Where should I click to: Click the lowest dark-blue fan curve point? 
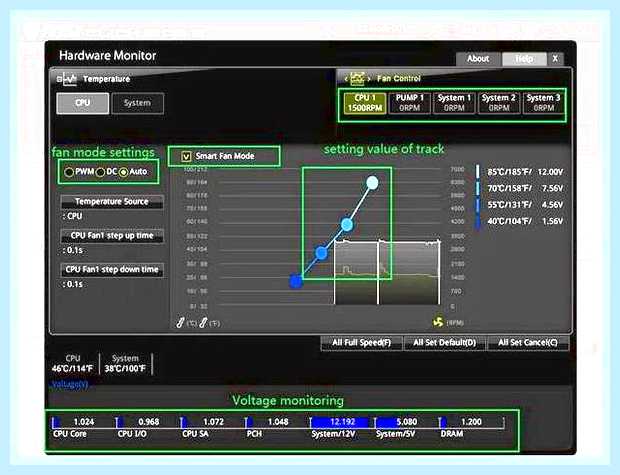pos(296,282)
